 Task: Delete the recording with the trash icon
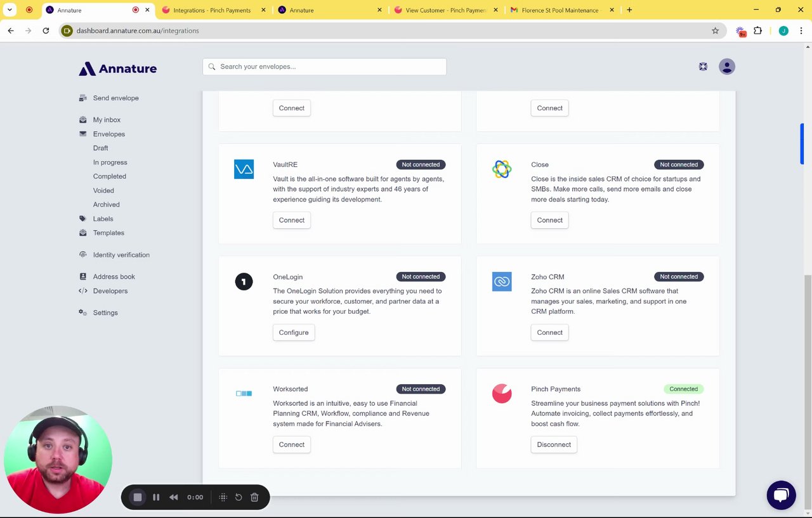click(x=254, y=498)
